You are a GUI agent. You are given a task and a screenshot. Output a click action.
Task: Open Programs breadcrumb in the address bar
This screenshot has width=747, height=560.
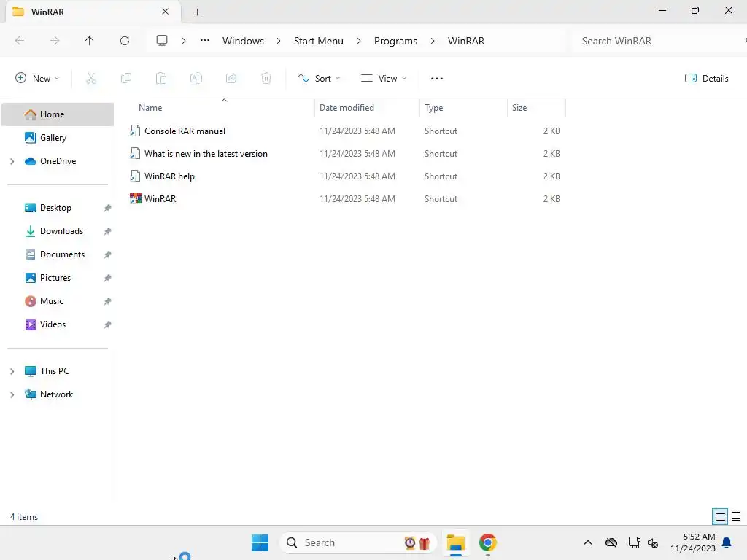click(395, 41)
